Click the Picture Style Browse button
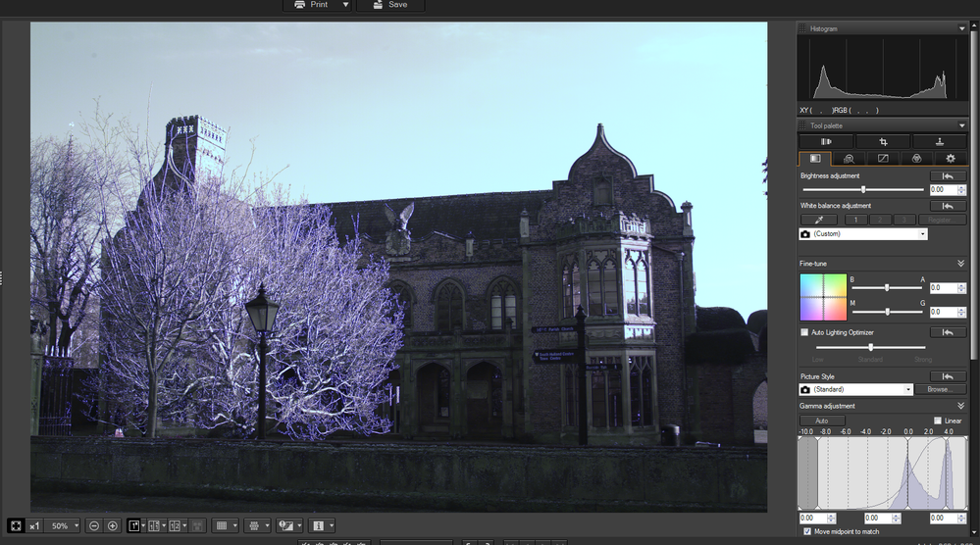This screenshot has height=545, width=980. point(940,389)
